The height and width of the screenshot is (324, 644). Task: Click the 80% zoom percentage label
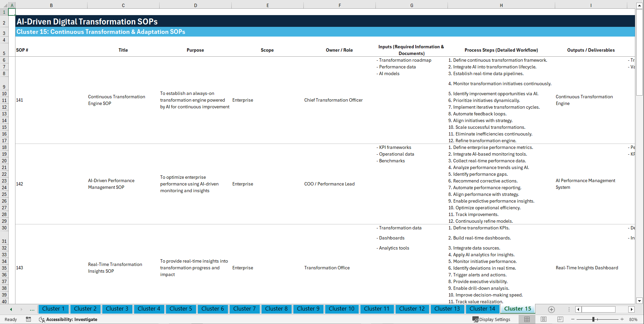(634, 319)
